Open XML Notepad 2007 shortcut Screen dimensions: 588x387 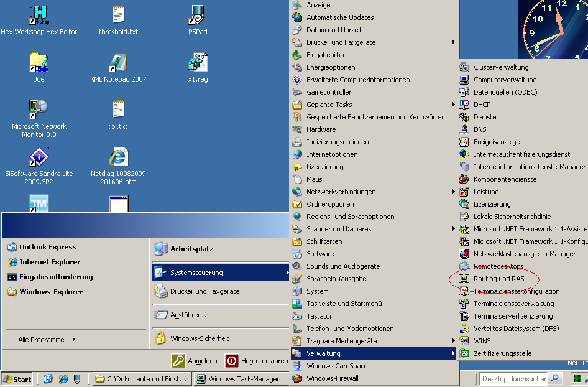coord(118,68)
